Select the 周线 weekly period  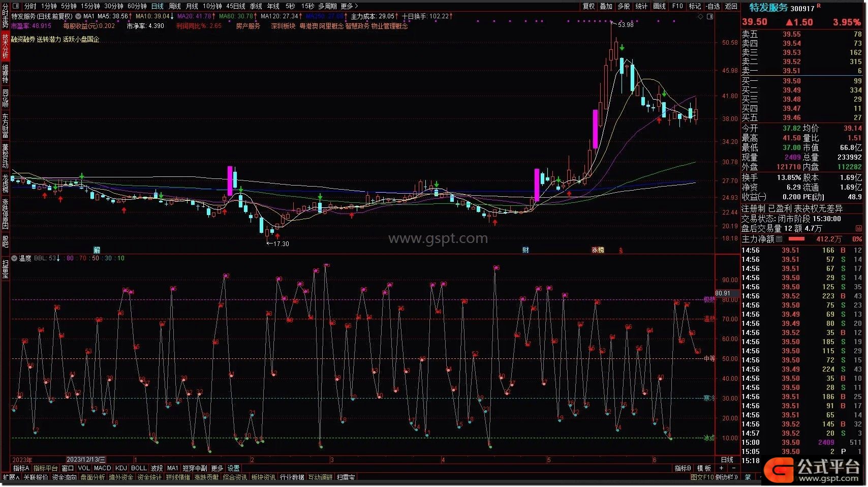click(175, 6)
